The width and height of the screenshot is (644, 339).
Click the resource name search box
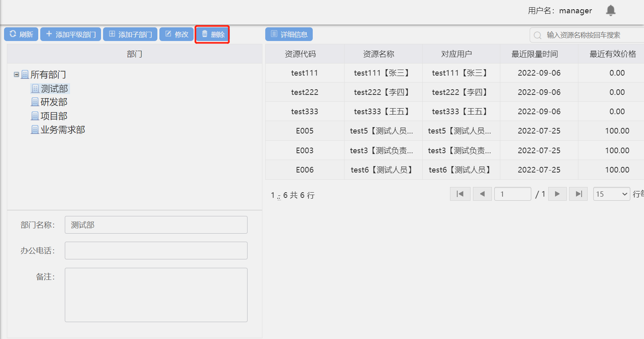pyautogui.click(x=592, y=35)
